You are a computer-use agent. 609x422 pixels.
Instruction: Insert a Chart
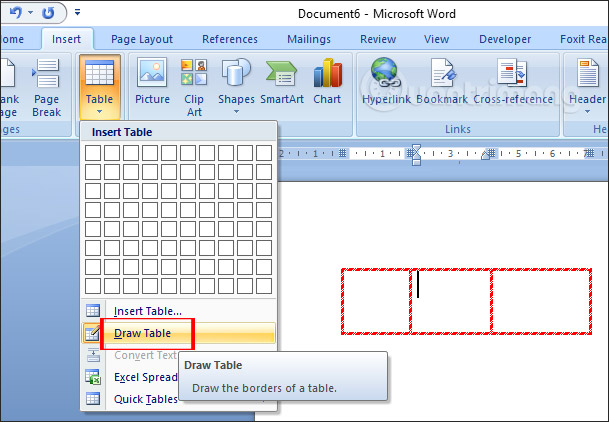point(327,82)
